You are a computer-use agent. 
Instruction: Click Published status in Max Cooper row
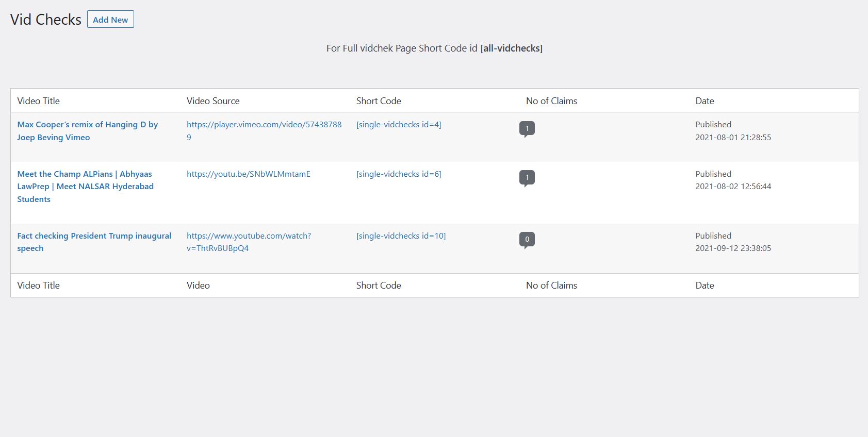coord(713,125)
